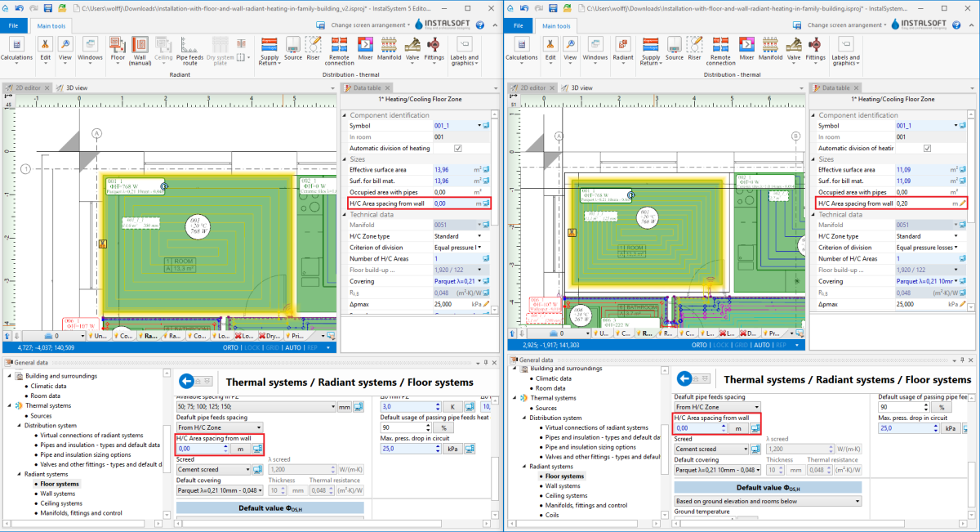Click the Remote connection tool in left window
Image resolution: width=980 pixels, height=532 pixels.
point(339,49)
